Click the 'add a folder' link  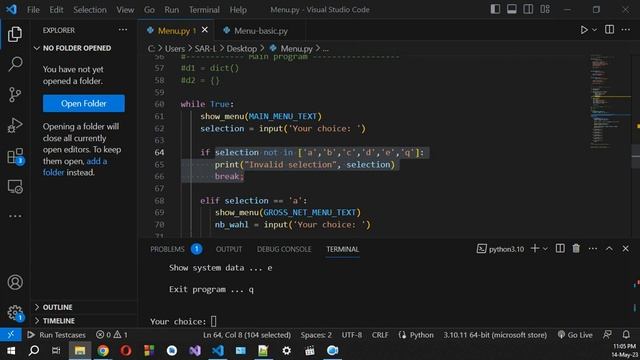coord(75,167)
